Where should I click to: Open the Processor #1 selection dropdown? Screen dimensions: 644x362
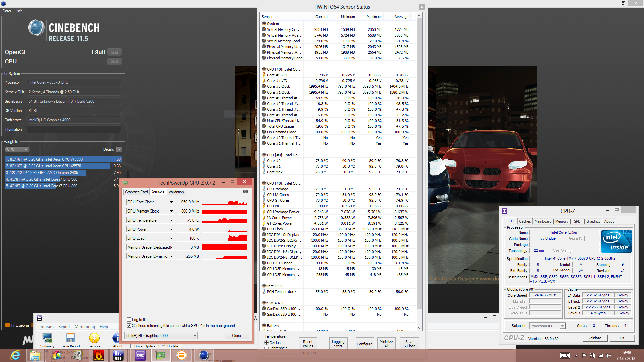click(x=547, y=326)
